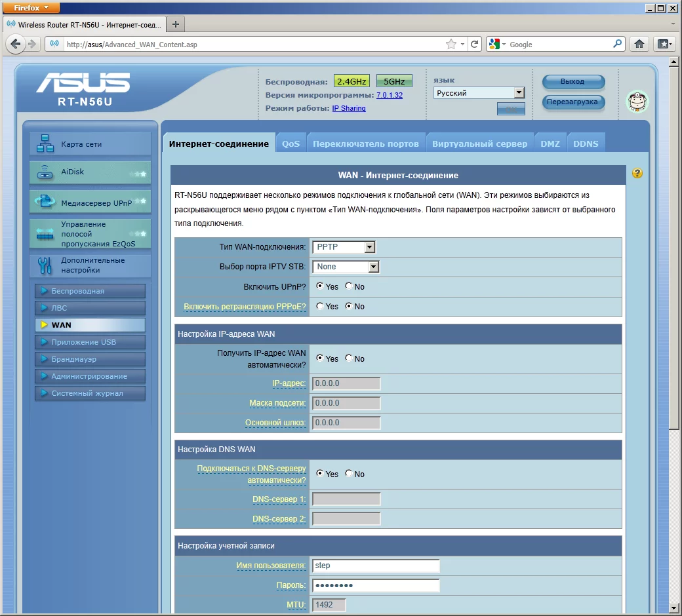Select the WAN sidebar item
This screenshot has height=616, width=682.
(90, 325)
